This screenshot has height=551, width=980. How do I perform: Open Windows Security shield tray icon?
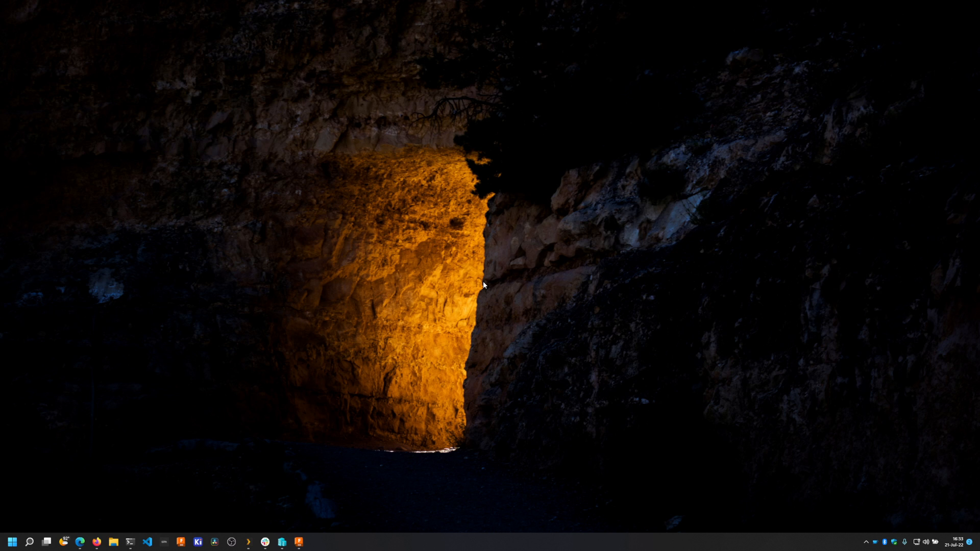[894, 542]
